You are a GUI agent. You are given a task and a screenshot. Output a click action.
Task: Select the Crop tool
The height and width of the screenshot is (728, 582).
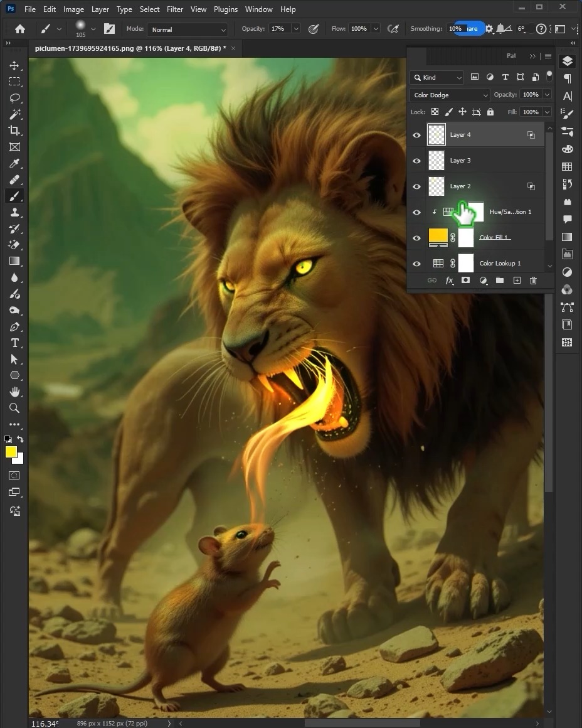[14, 131]
